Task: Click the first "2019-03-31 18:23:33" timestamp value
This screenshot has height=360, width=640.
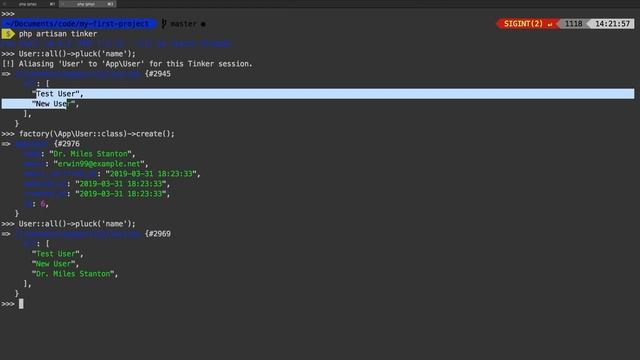Action: 151,174
